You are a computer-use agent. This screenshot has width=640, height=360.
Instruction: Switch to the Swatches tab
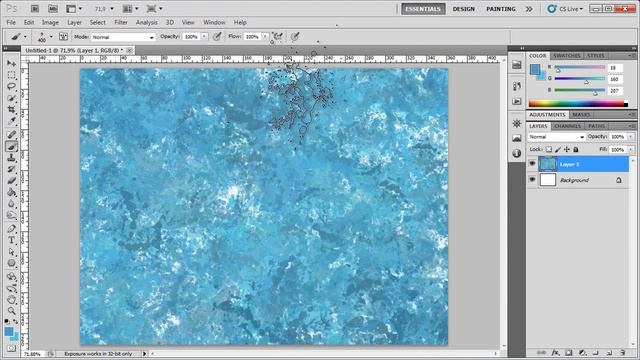567,56
